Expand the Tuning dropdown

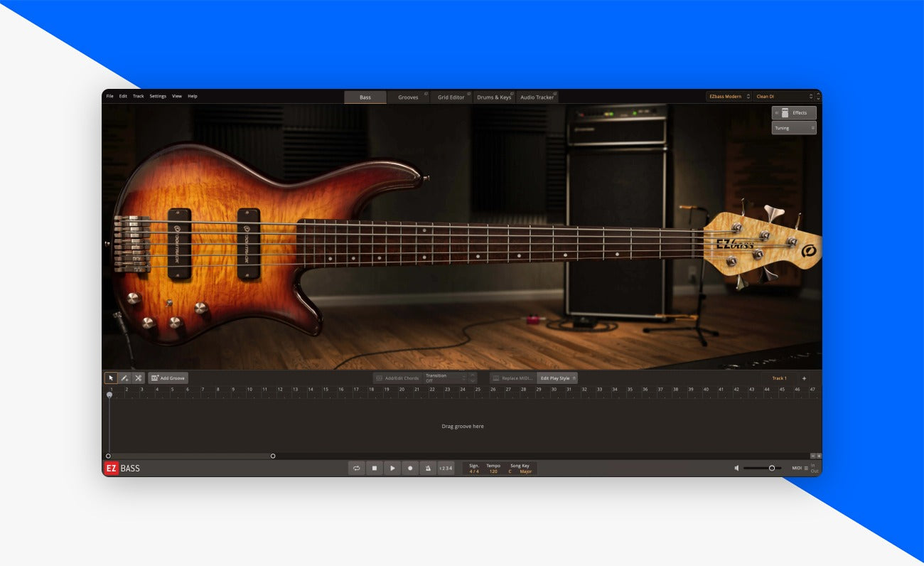[794, 128]
